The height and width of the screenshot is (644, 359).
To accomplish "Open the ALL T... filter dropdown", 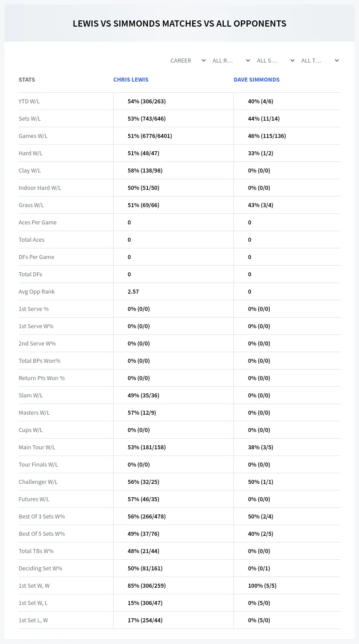I will [x=320, y=60].
